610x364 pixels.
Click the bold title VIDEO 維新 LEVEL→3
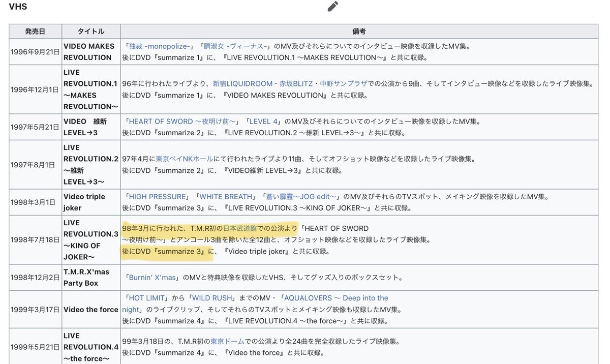[x=86, y=127]
